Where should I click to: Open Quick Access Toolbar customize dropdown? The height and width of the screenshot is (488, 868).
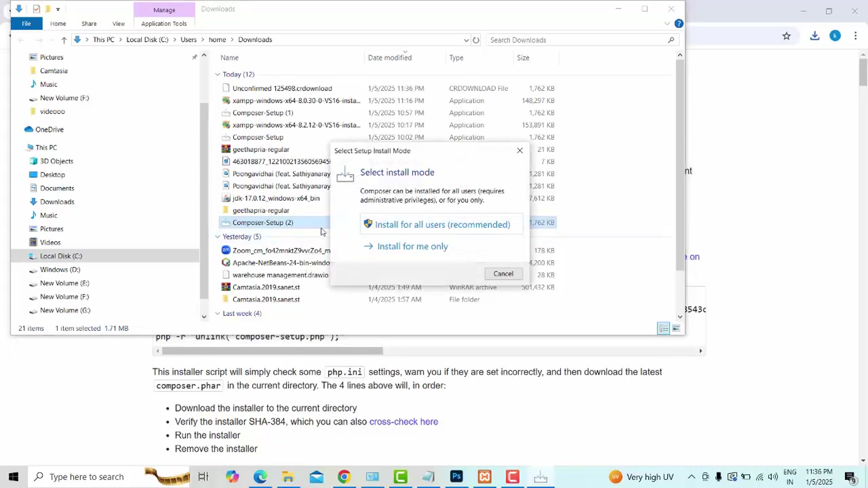tap(58, 9)
